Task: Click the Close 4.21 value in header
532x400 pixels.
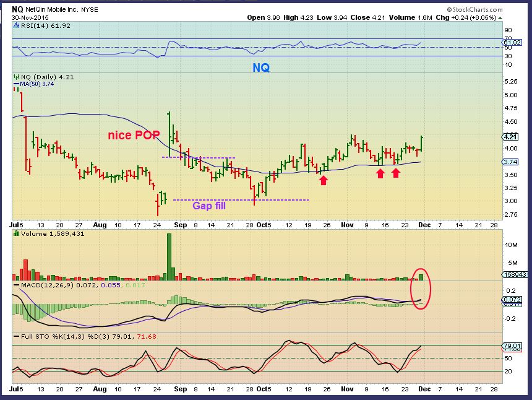Action: [367, 18]
